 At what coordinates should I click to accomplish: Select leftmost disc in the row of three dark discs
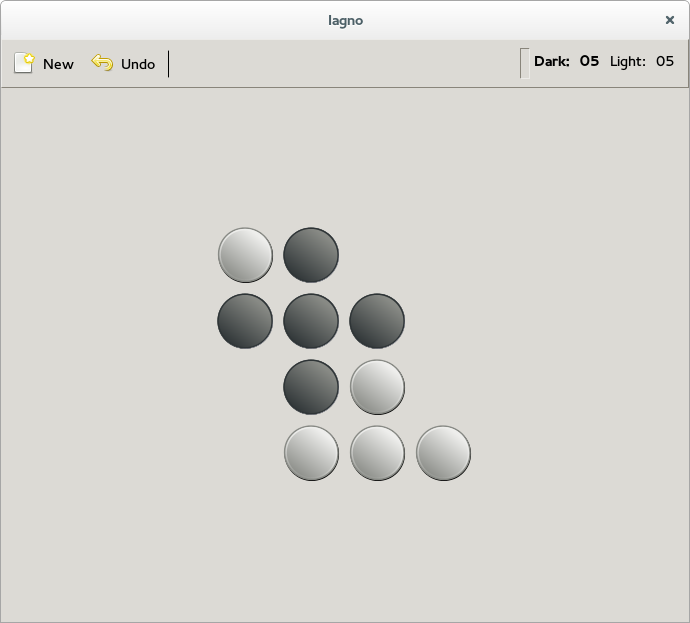tap(245, 321)
